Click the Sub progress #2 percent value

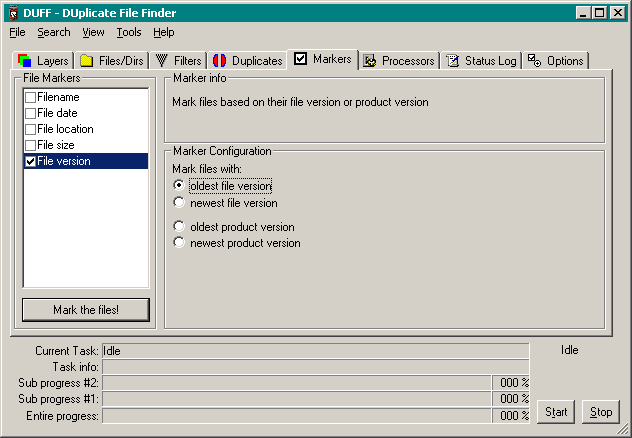point(511,383)
